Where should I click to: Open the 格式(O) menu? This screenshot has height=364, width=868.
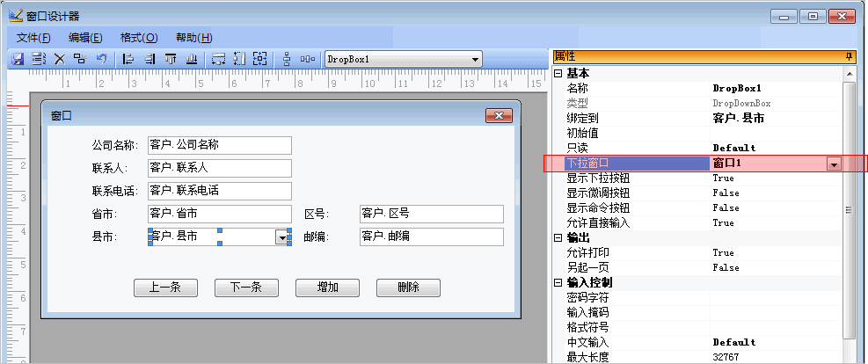(138, 38)
